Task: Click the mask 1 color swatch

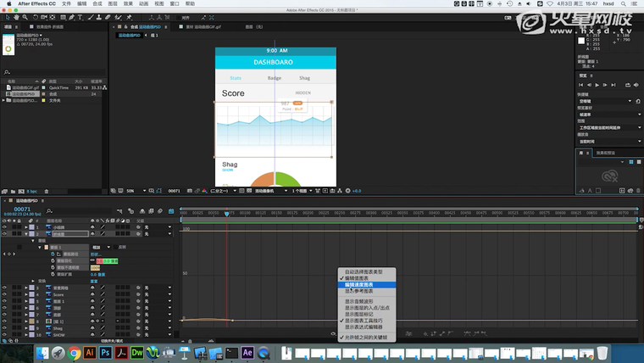Action: pos(45,247)
